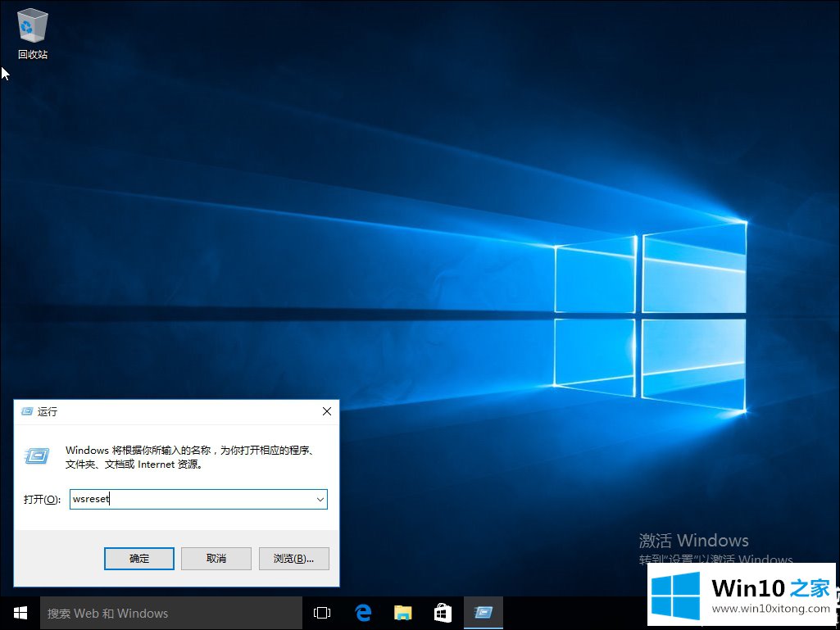
Task: Click the 确定 button in Run dialog
Action: point(139,558)
